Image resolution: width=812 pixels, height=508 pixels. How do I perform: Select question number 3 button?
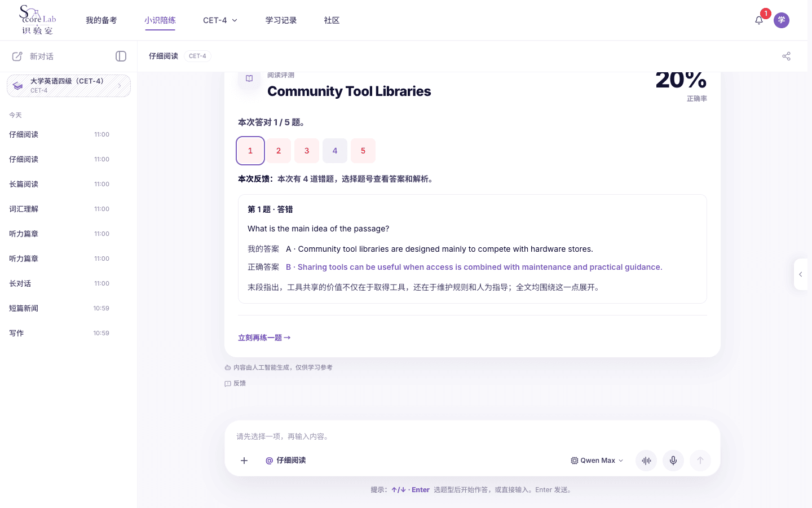[307, 151]
